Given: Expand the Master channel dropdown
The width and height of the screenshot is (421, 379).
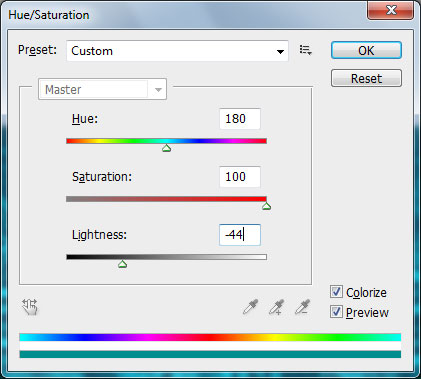Looking at the screenshot, I should pos(102,89).
